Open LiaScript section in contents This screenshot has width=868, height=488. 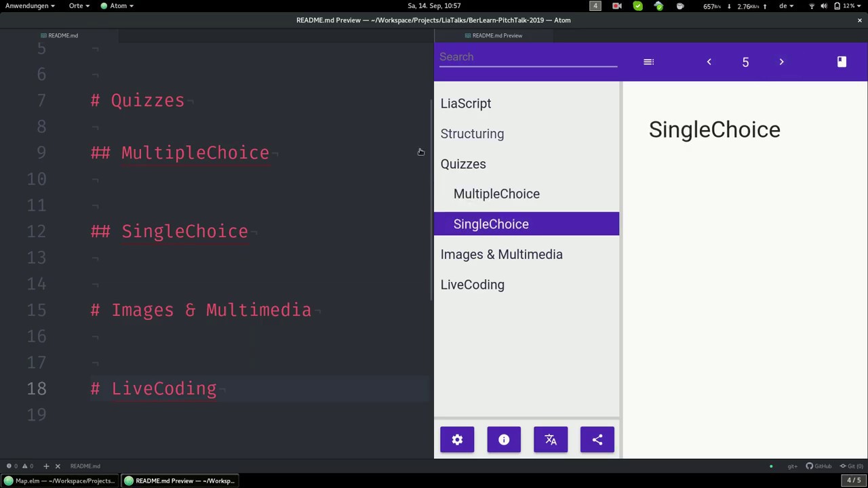tap(466, 104)
